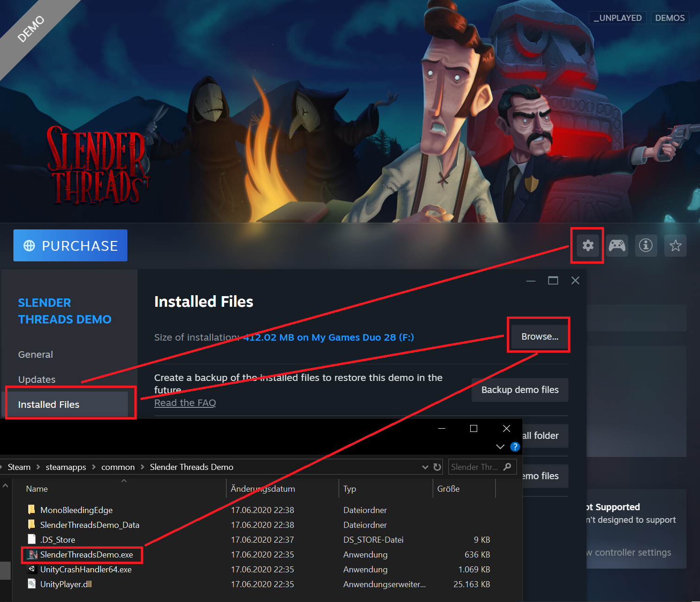
Task: Click the 25.163 KB size cell
Action: [x=472, y=584]
